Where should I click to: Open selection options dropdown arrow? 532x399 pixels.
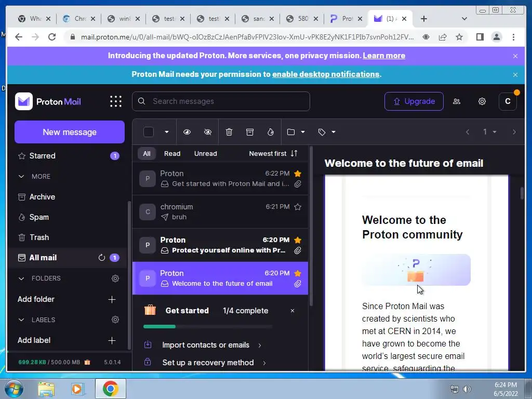click(x=167, y=132)
